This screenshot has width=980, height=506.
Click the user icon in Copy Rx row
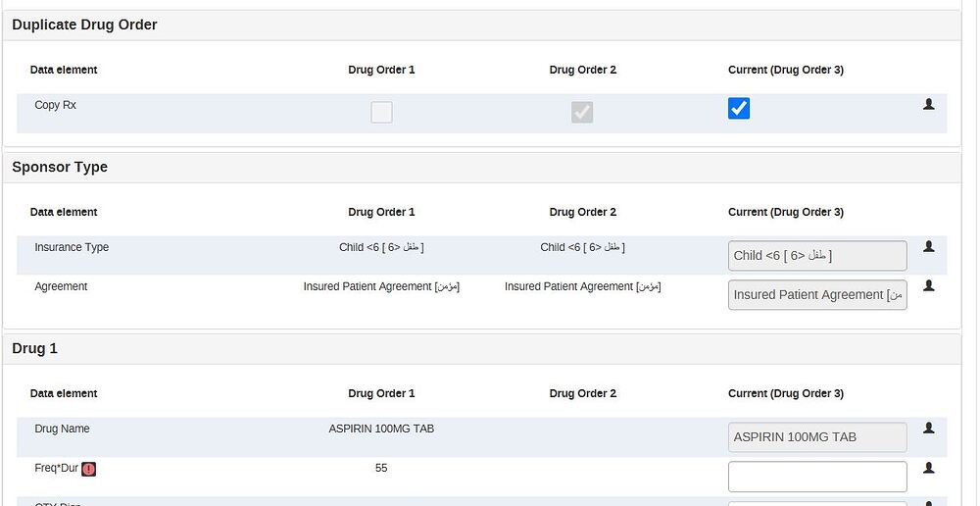coord(929,104)
